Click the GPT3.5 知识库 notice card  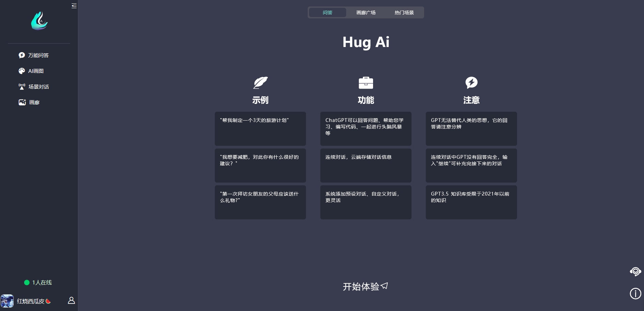[471, 202]
